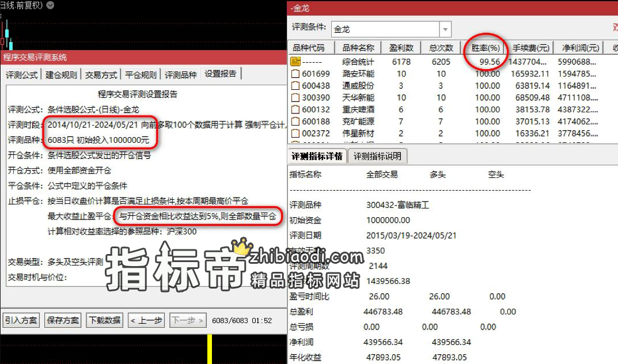Image resolution: width=618 pixels, height=364 pixels.
Task: Sort by 净利润(元) column header
Action: pyautogui.click(x=580, y=48)
